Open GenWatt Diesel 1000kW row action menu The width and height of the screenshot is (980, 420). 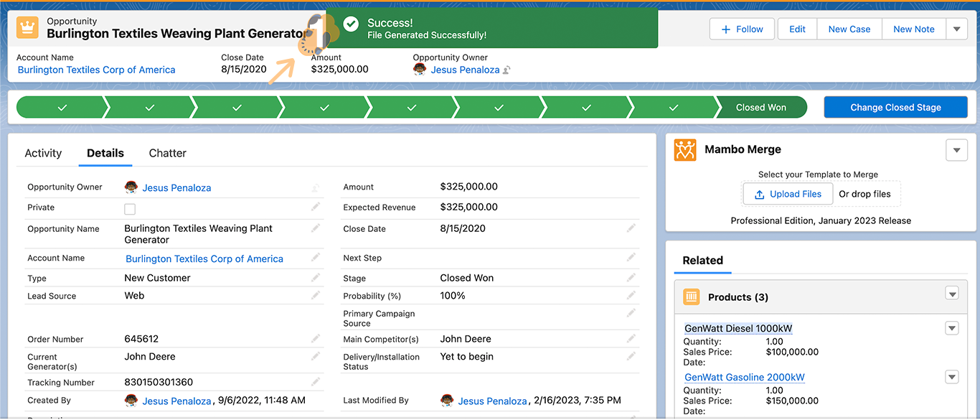click(952, 328)
